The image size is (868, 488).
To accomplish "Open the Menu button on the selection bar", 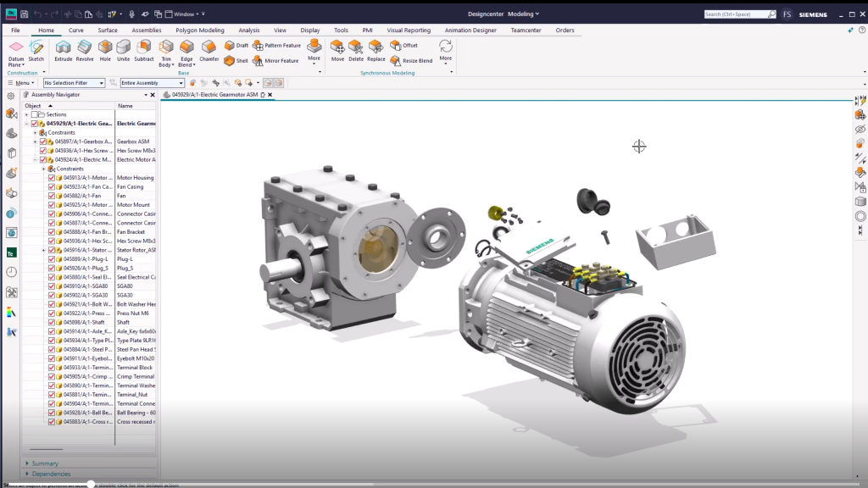I will point(21,83).
